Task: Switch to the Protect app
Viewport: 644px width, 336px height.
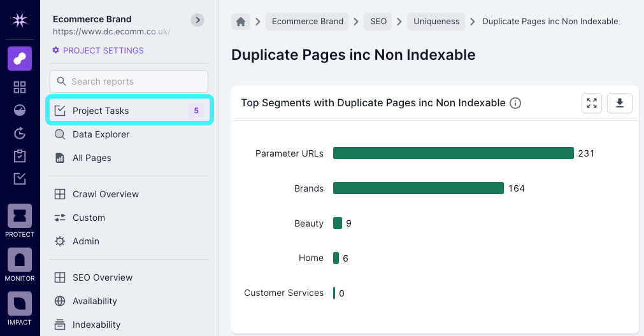Action: click(x=20, y=221)
